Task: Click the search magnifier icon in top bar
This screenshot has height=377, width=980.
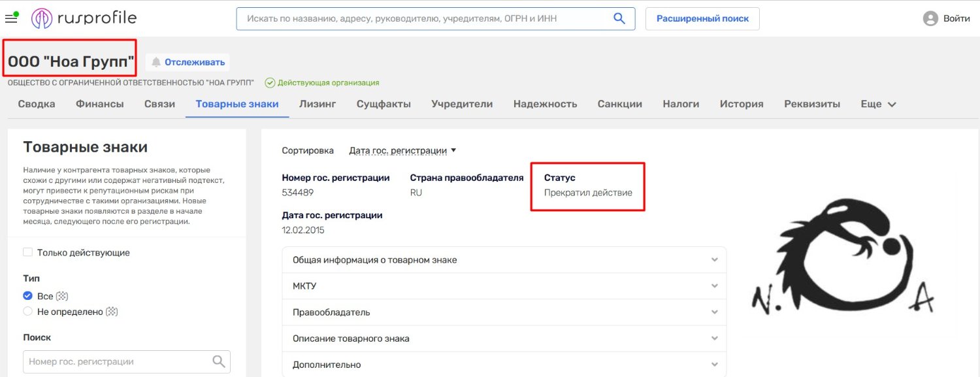Action: [619, 19]
